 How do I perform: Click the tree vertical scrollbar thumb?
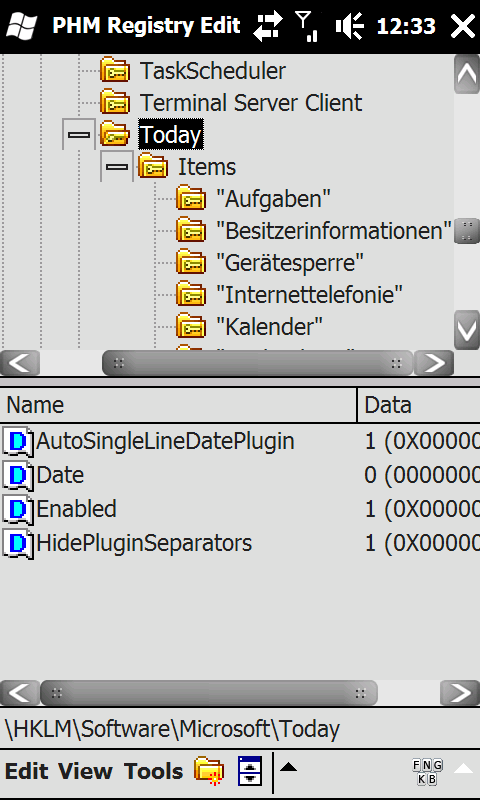click(x=467, y=231)
